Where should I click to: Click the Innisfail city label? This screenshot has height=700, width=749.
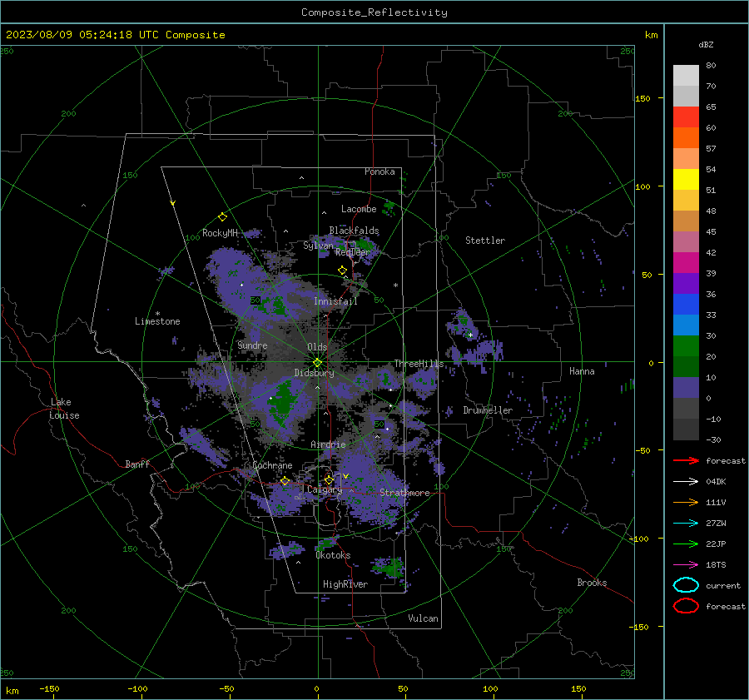[335, 301]
